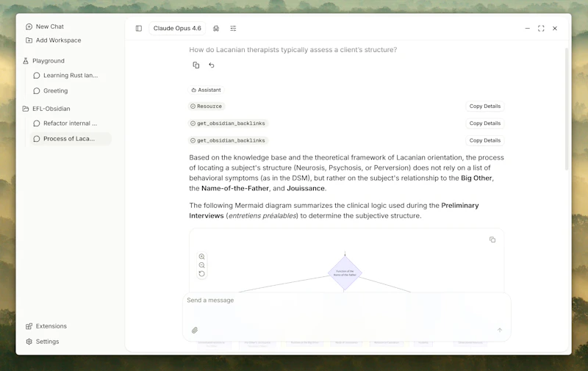Copy Details for second get_obsidian_backlinks
Screen dimensions: 588x371
pyautogui.click(x=485, y=140)
